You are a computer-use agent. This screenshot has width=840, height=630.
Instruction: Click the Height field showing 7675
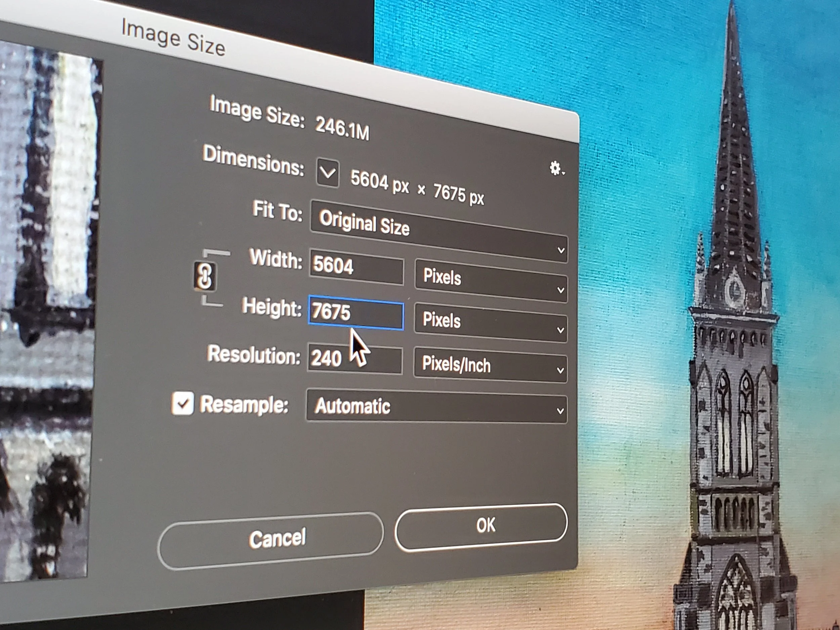355,313
